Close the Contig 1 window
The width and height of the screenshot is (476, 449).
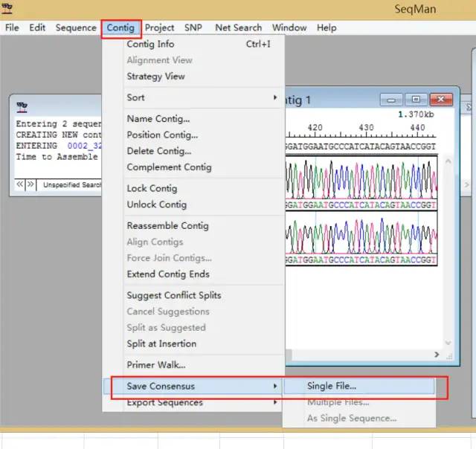(441, 100)
